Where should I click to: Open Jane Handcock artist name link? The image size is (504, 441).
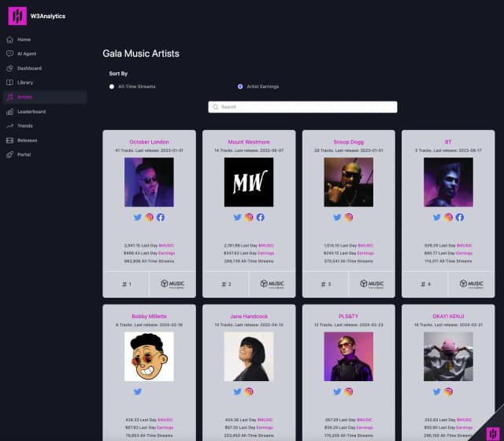coord(249,317)
